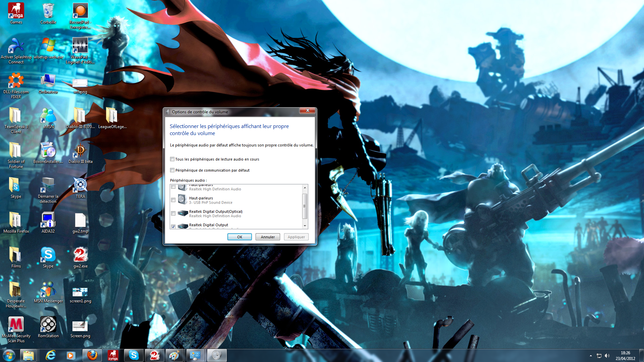Tick the Realtek Digital Output(Optical) checkbox
This screenshot has width=644, height=362.
tap(173, 214)
